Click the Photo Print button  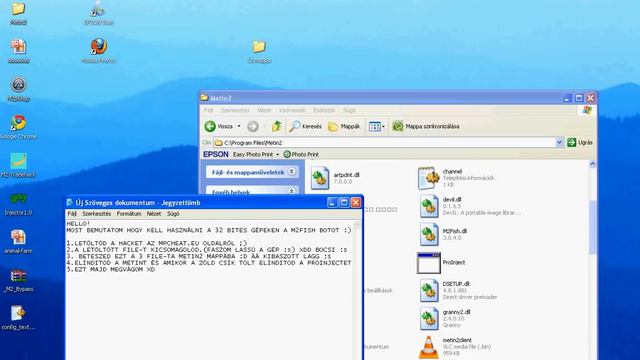(301, 155)
